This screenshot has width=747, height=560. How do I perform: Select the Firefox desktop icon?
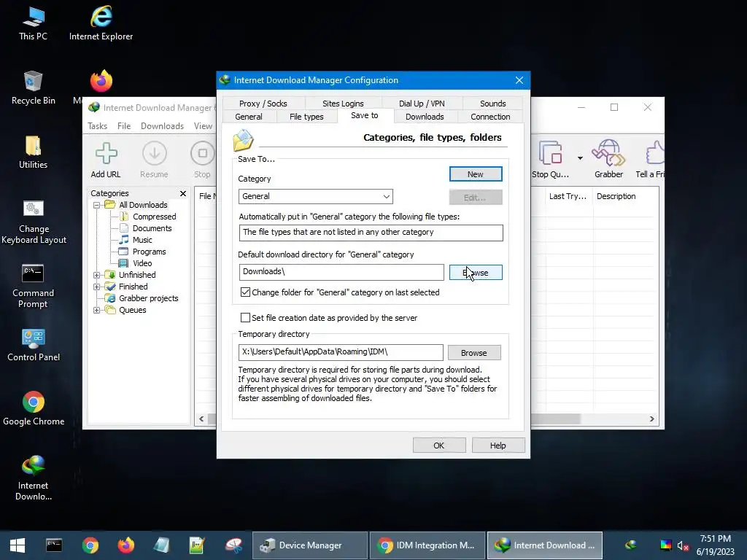point(101,81)
